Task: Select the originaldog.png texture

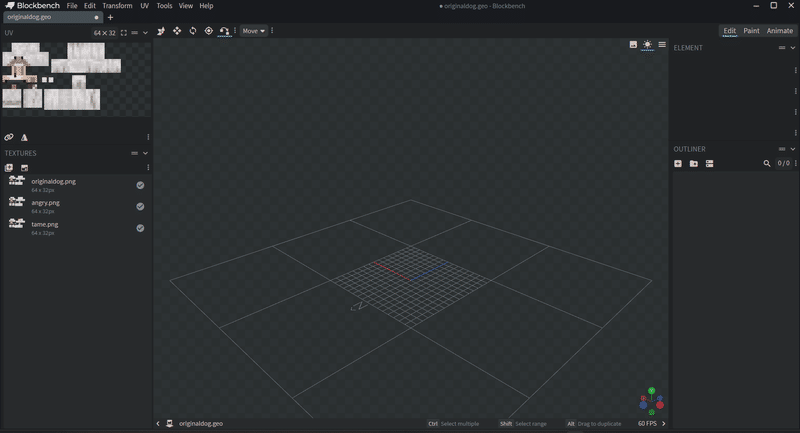Action: 77,185
